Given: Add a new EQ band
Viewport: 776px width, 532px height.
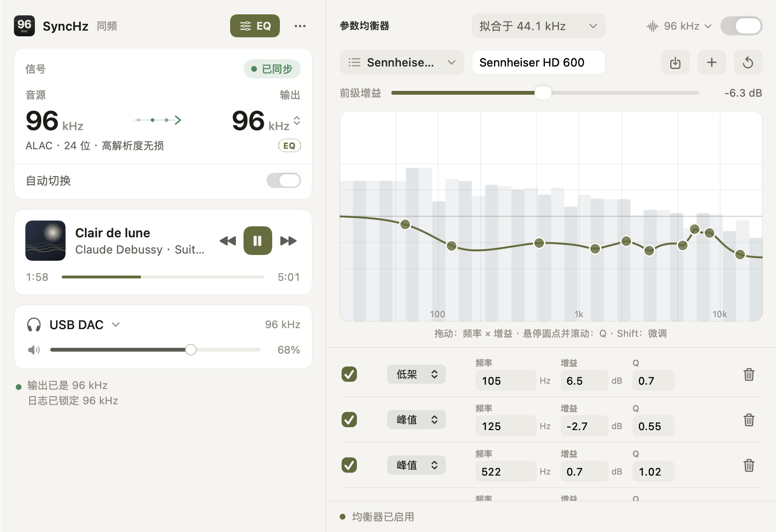Looking at the screenshot, I should point(712,62).
